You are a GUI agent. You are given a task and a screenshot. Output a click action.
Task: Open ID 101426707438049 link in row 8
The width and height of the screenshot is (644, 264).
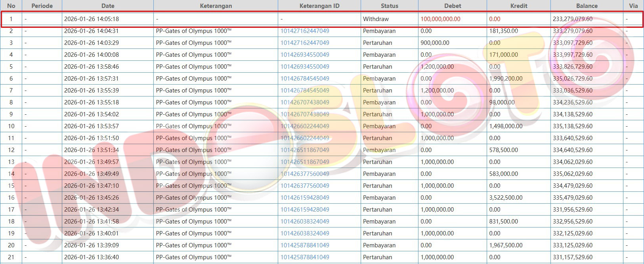click(305, 102)
